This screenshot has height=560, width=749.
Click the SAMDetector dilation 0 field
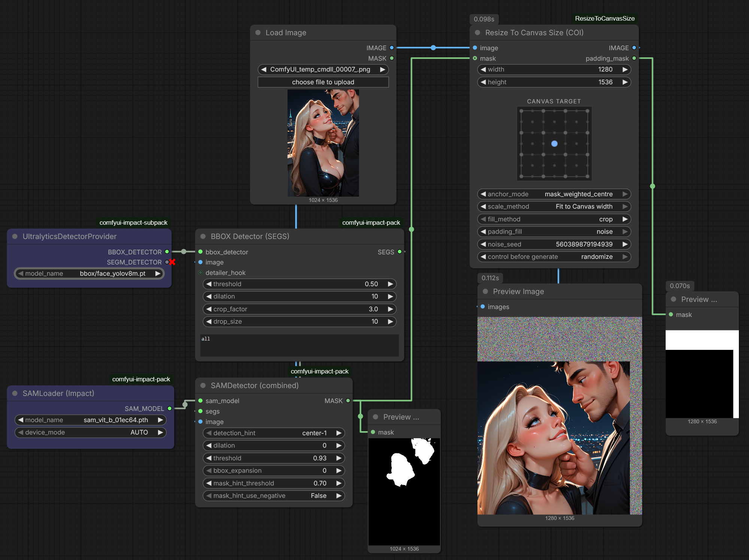point(274,445)
